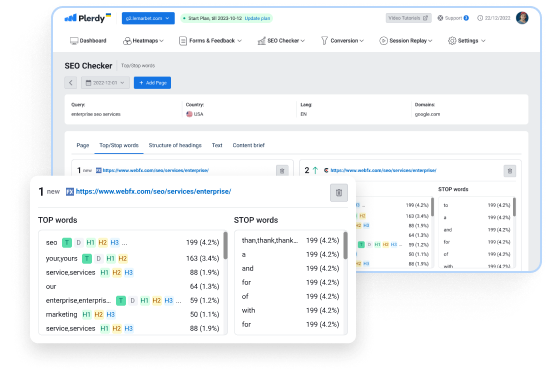This screenshot has width=549, height=372.
Task: Click H2 tag on your,yours row
Action: click(123, 259)
